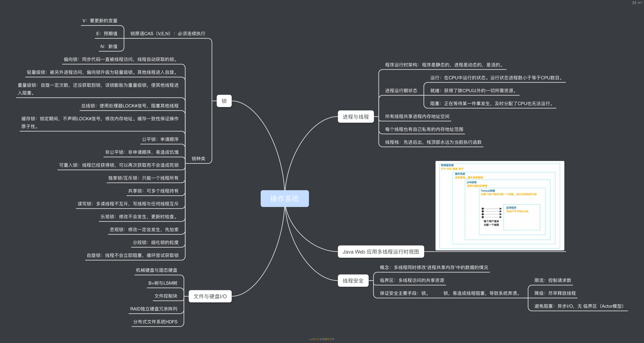The image size is (644, 343).
Task: Click '概念：多线程同时修改' node
Action: click(x=434, y=267)
